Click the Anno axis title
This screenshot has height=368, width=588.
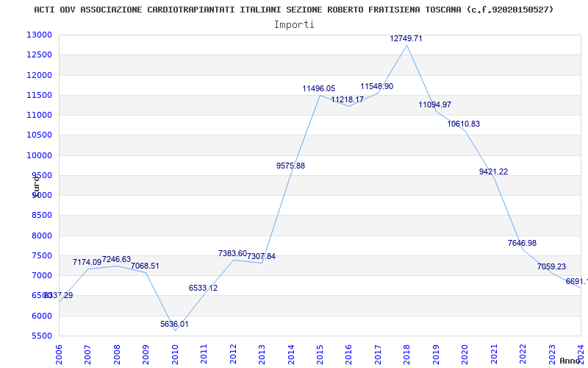570,361
